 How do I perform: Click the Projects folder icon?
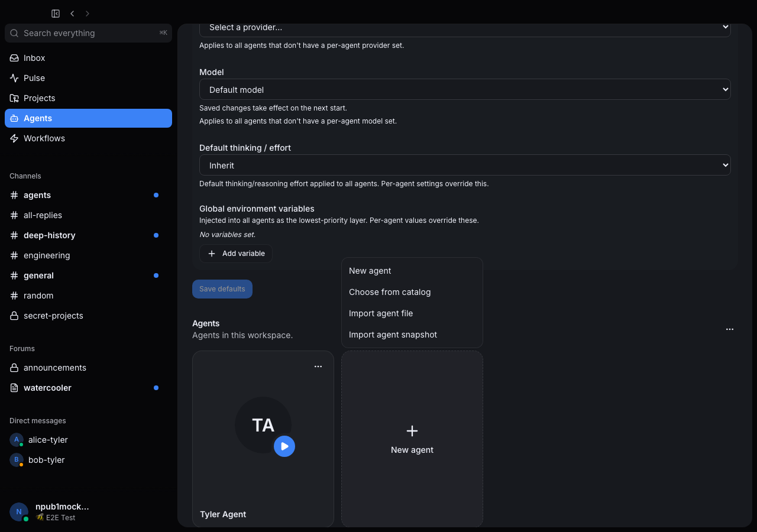click(x=14, y=98)
